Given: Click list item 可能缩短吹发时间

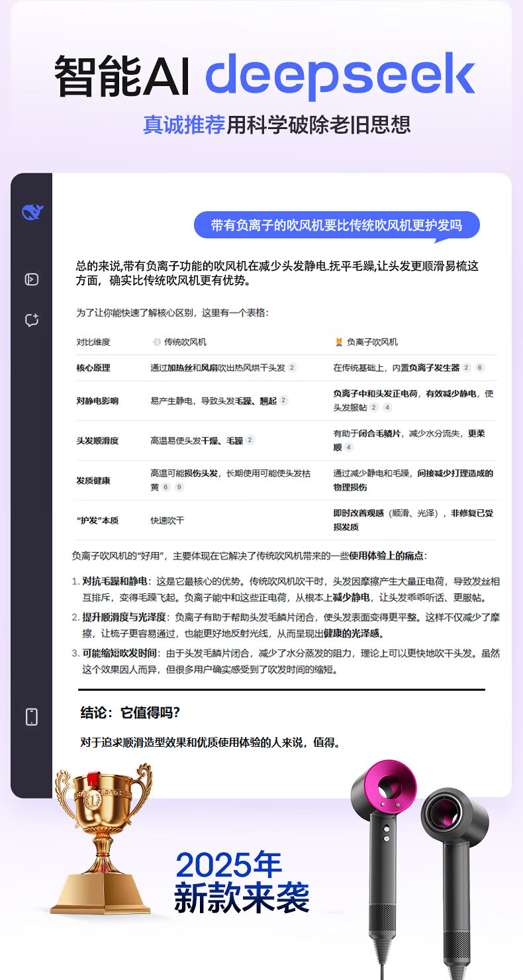Looking at the screenshot, I should coord(286,661).
